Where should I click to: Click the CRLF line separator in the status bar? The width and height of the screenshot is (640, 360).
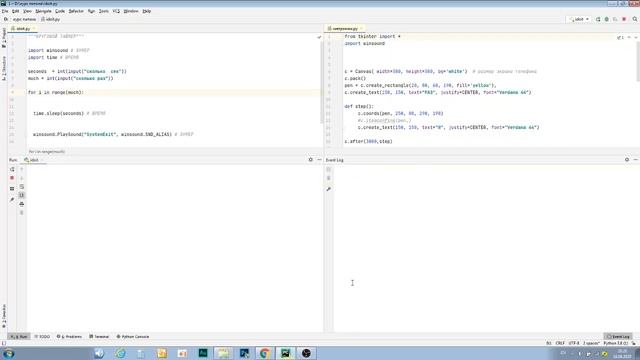(x=560, y=343)
